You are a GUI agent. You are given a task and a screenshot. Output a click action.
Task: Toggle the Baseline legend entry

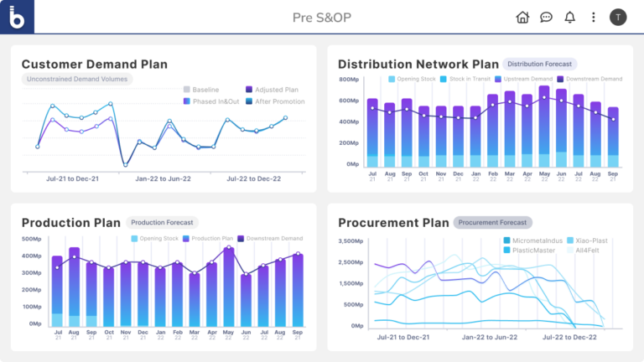(x=200, y=90)
